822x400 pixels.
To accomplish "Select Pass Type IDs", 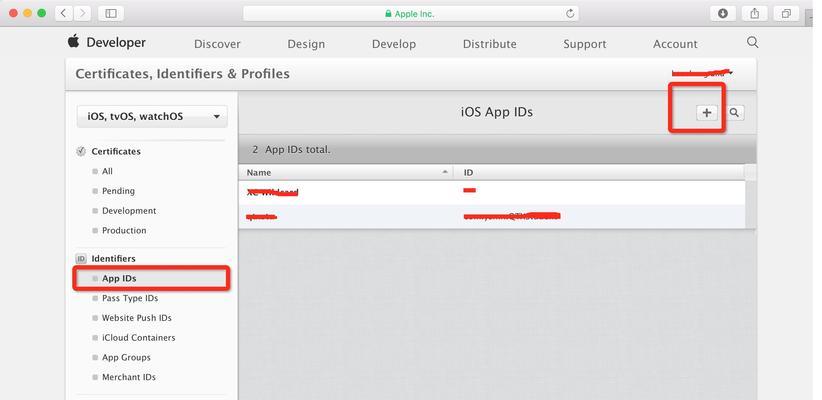I will coord(130,298).
